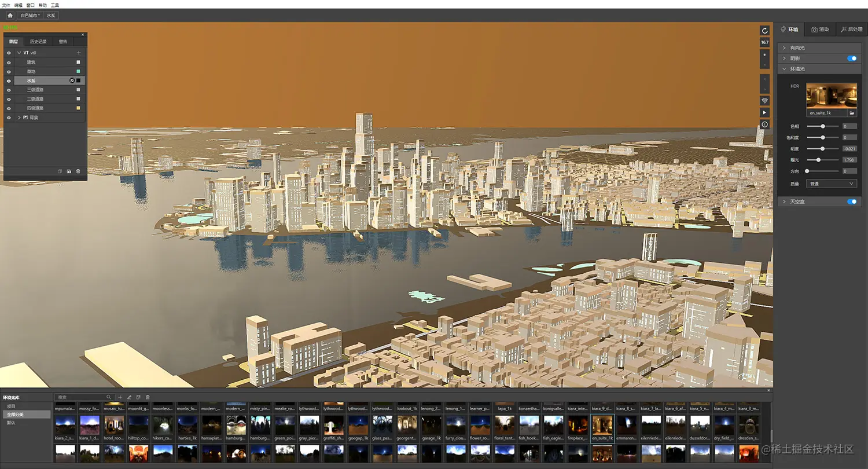This screenshot has width=868, height=469.
Task: Expand the 天空盒 section chevron
Action: (x=784, y=201)
